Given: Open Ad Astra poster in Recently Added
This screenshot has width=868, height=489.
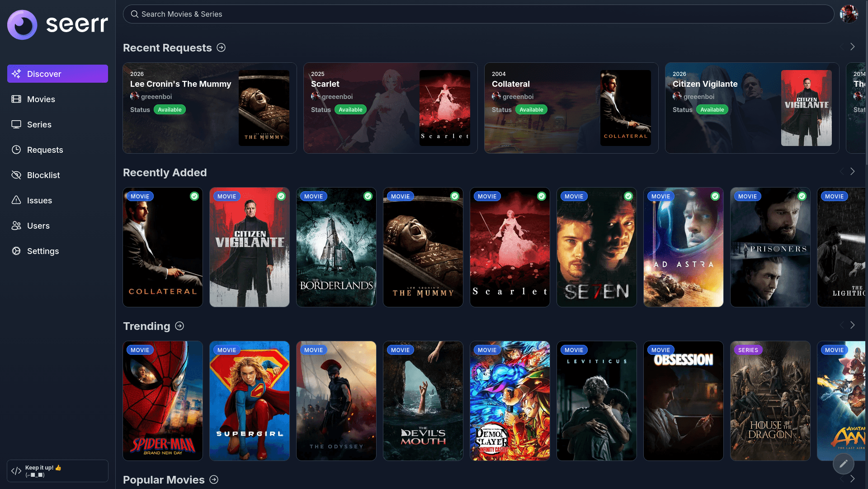Looking at the screenshot, I should coord(684,247).
